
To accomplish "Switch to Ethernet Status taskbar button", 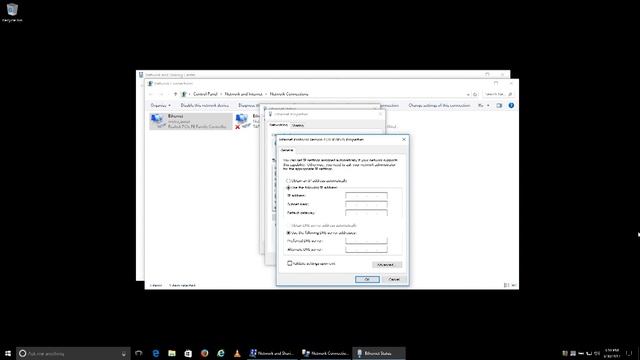I will (379, 353).
